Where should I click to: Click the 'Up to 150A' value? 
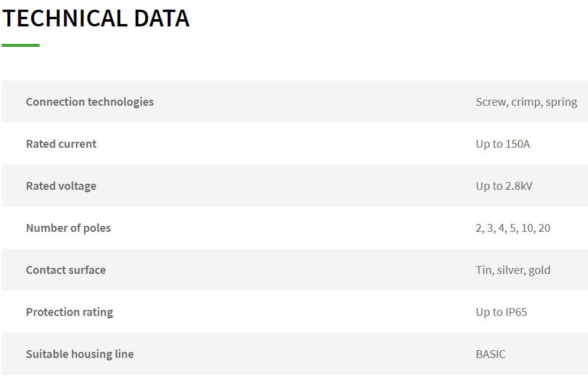coord(503,144)
